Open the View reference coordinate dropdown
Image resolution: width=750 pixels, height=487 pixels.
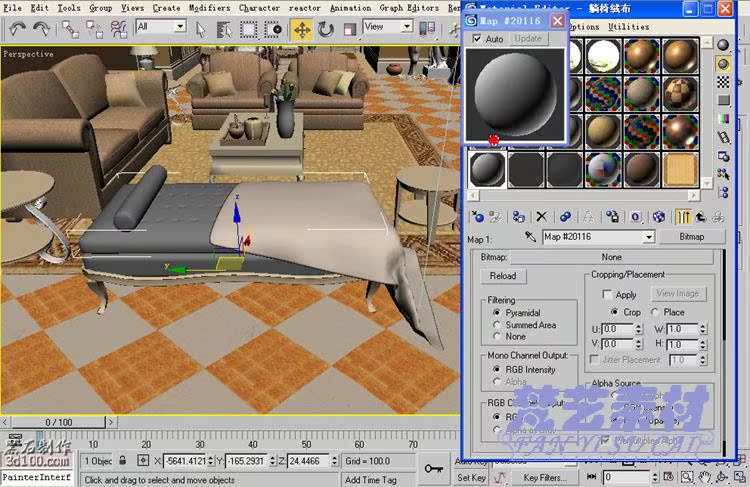pyautogui.click(x=406, y=27)
